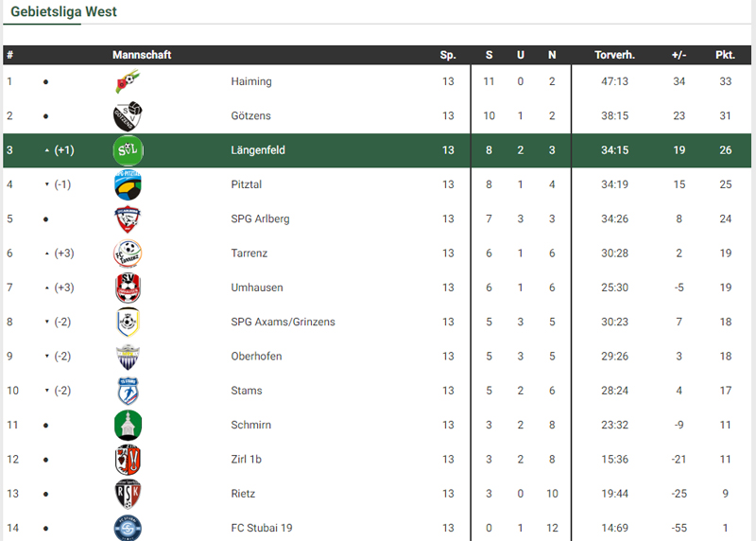Image resolution: width=756 pixels, height=541 pixels.
Task: Click the SPG Pitztal team crest
Action: (x=128, y=184)
